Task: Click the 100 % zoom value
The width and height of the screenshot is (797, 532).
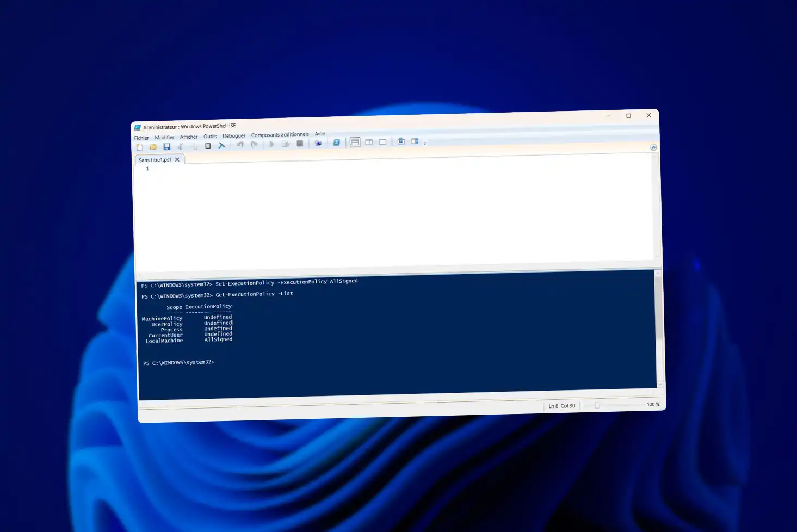Action: [x=653, y=404]
